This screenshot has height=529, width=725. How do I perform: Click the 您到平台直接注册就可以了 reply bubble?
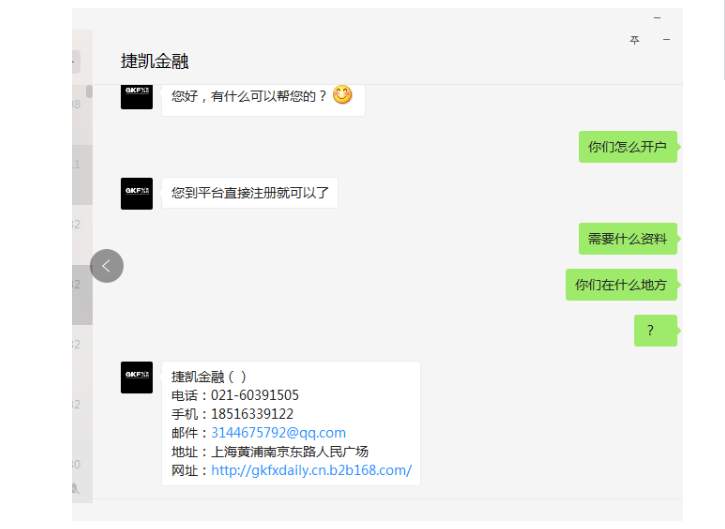(250, 193)
